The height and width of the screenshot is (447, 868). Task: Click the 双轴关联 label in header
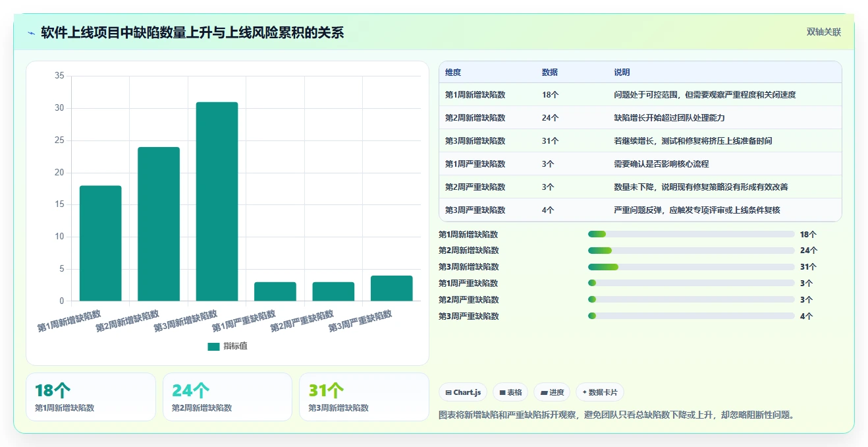point(824,32)
